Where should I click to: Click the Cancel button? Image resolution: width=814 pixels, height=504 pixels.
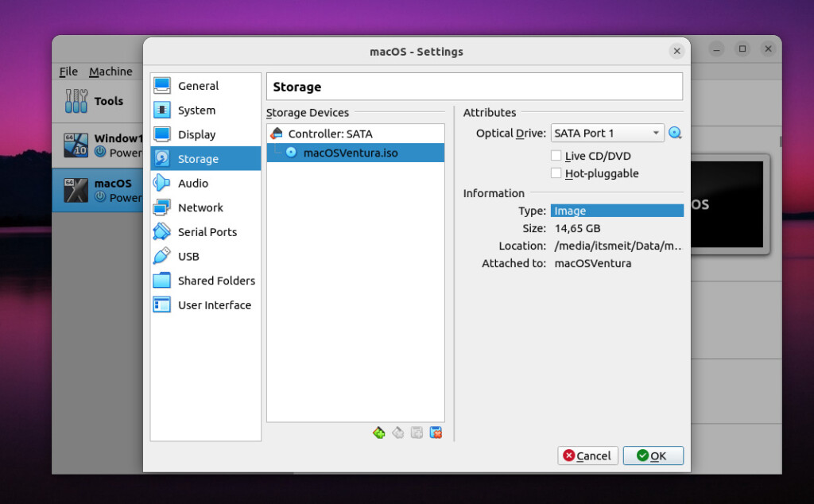click(x=587, y=456)
